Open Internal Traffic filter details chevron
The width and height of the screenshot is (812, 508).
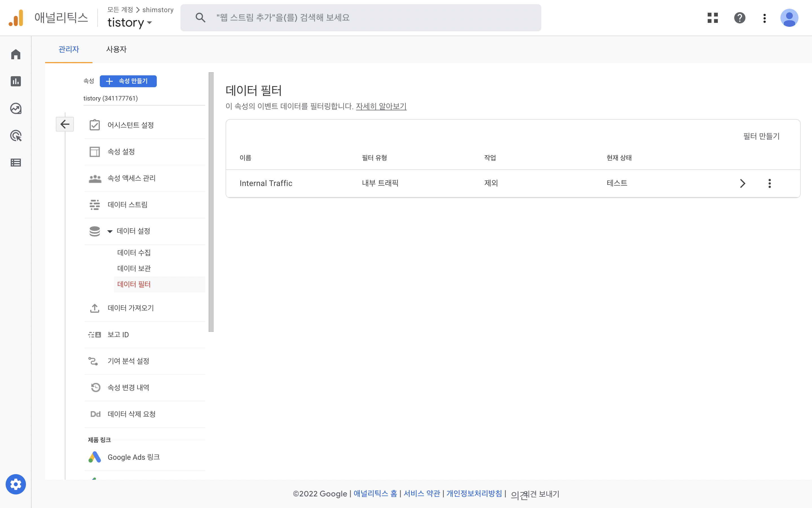(x=743, y=183)
